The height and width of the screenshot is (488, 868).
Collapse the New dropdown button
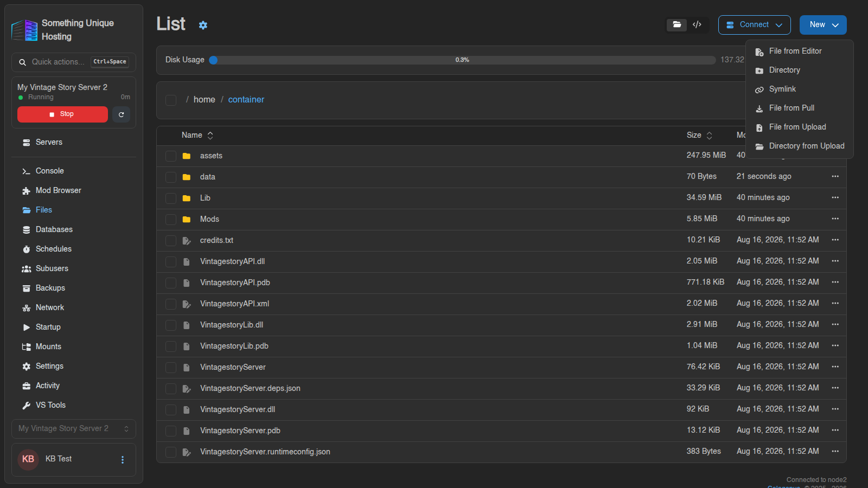tap(823, 25)
